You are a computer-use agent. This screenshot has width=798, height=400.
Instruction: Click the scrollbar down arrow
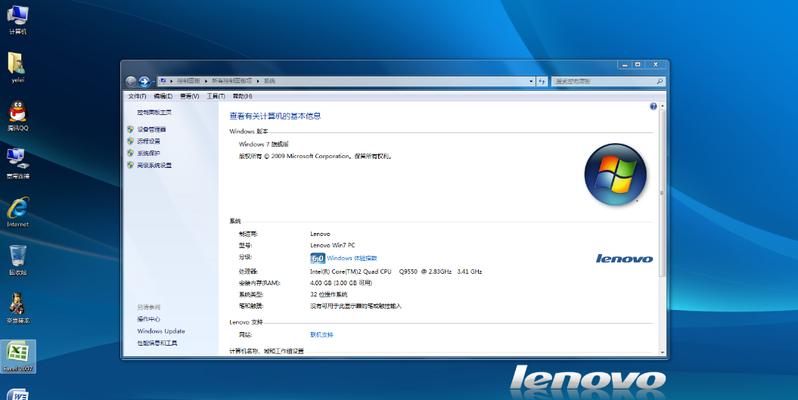tap(662, 352)
